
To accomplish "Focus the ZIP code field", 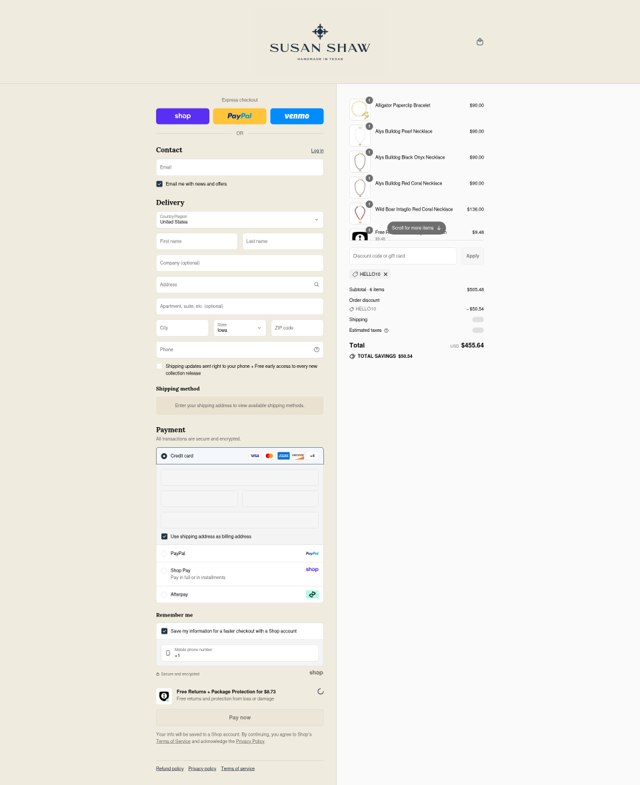I will 297,328.
